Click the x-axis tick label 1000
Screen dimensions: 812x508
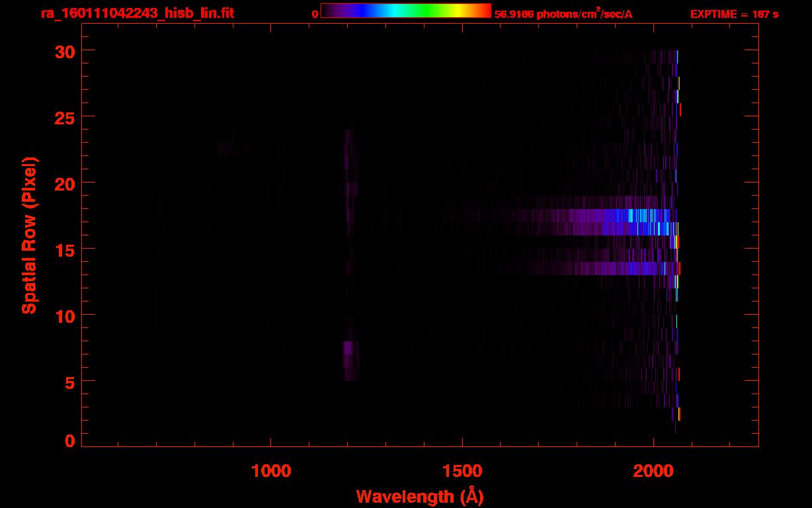pyautogui.click(x=271, y=470)
